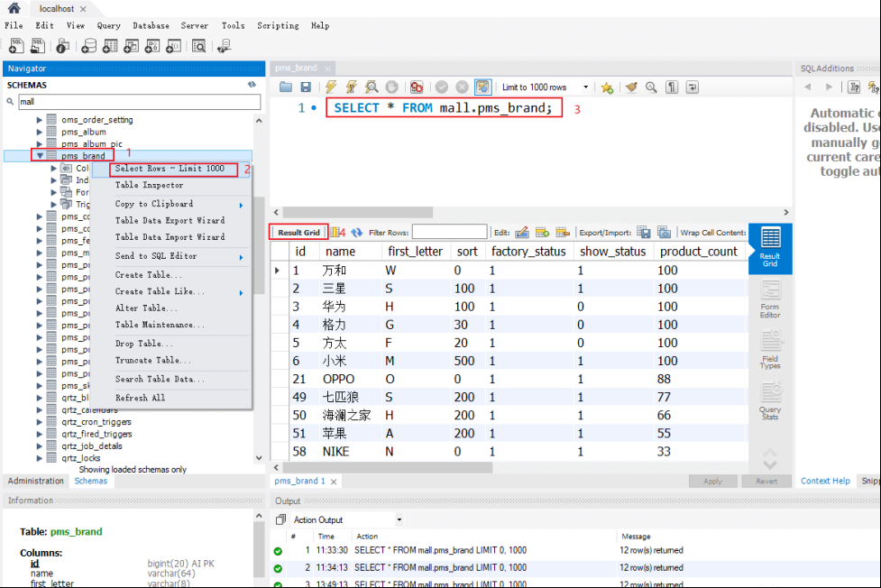Execute the query with lightning bolt
Image resolution: width=881 pixels, height=588 pixels.
point(331,87)
